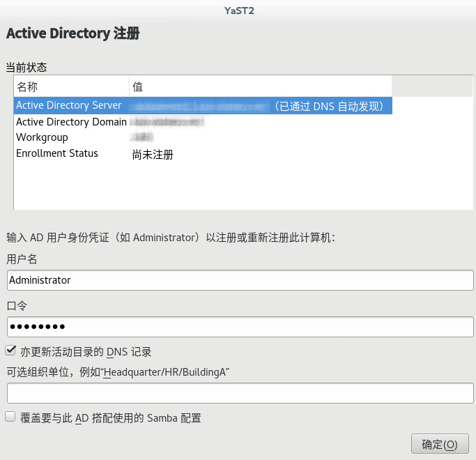Enable the DNS record update checkbox
Image resolution: width=476 pixels, height=460 pixels.
pos(10,351)
